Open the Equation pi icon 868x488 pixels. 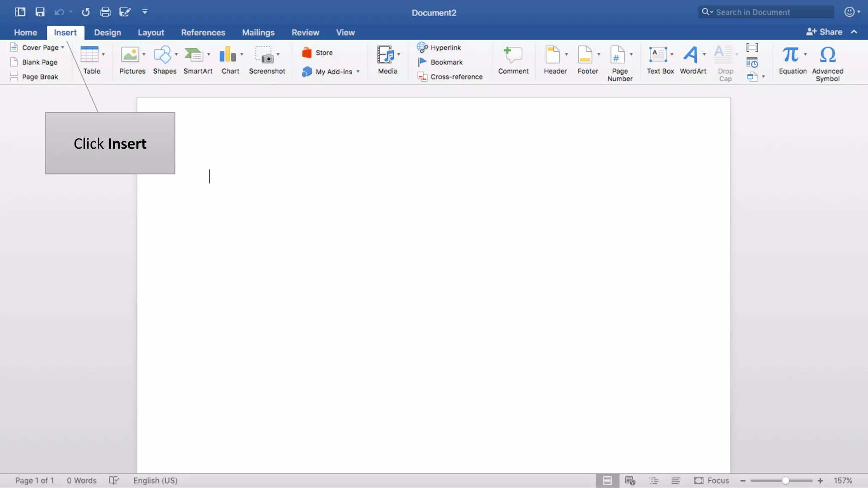coord(790,55)
